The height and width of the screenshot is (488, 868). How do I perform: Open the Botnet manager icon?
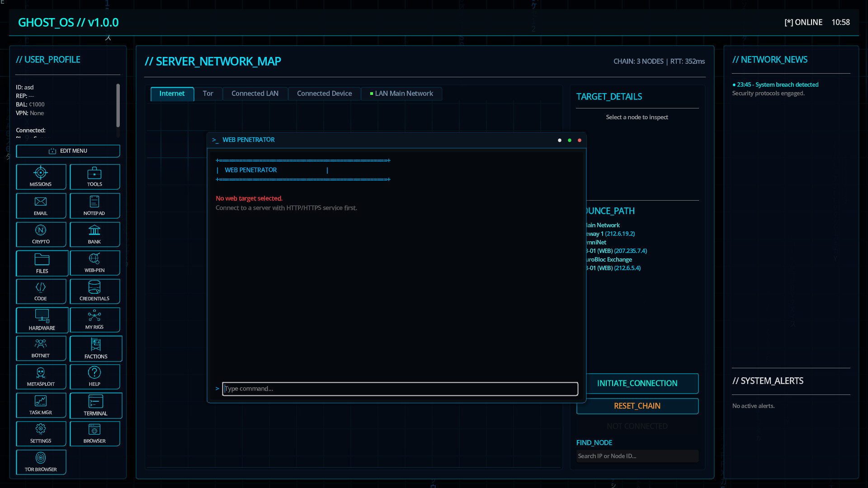[41, 348]
